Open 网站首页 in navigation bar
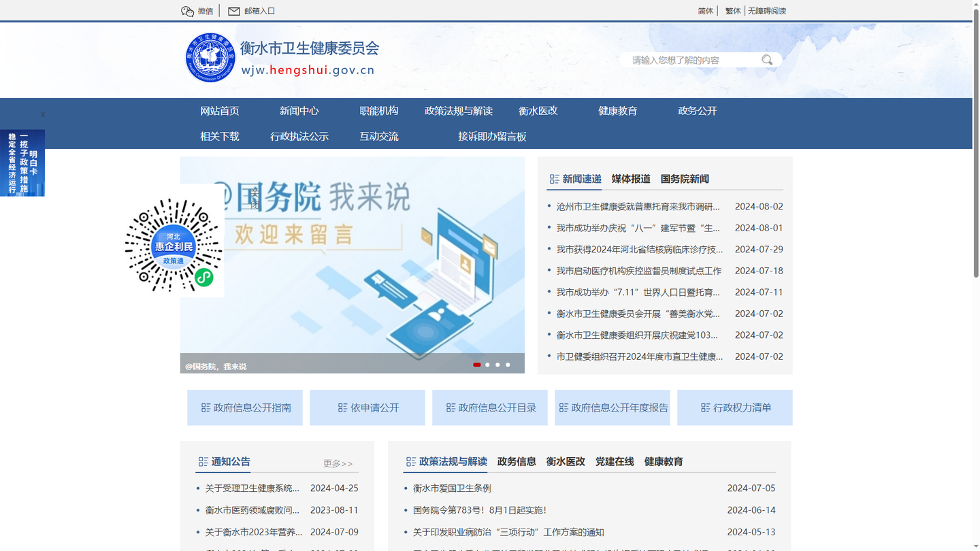The height and width of the screenshot is (551, 980). pyautogui.click(x=220, y=111)
